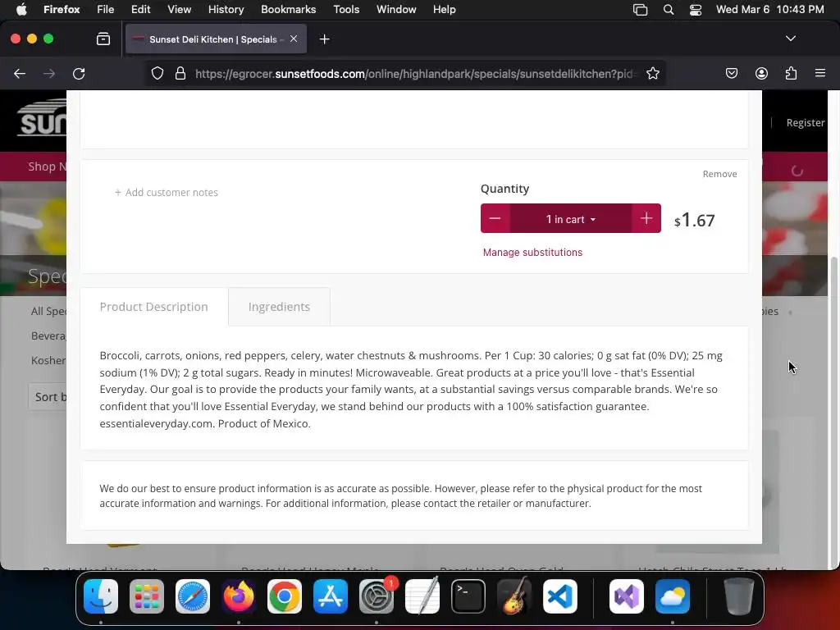The height and width of the screenshot is (630, 840).
Task: Open the App Store from the dock
Action: (331, 596)
